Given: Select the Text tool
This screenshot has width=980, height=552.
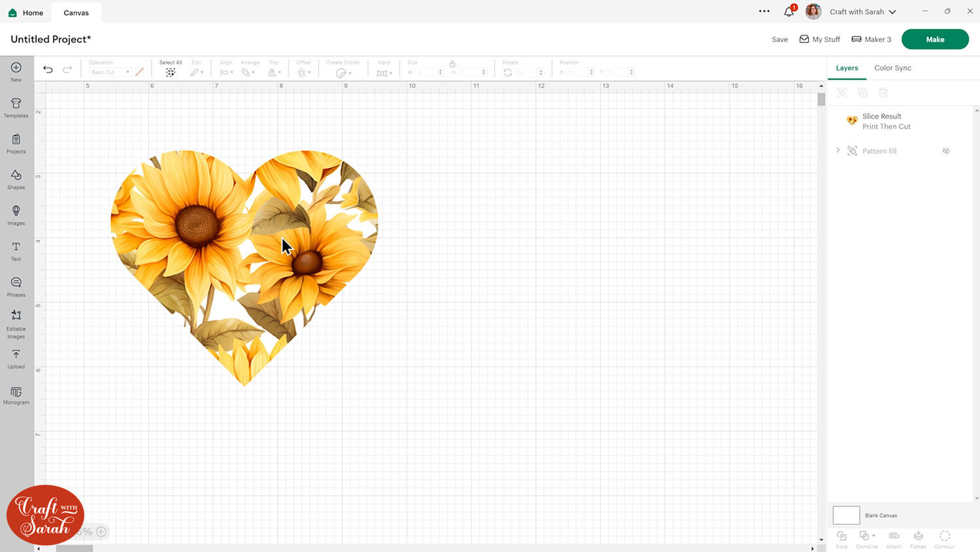Looking at the screenshot, I should click(x=16, y=251).
